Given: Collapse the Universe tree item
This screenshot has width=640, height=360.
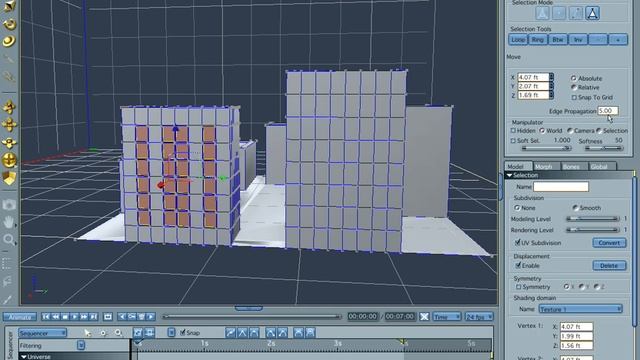Looking at the screenshot, I should pos(24,357).
